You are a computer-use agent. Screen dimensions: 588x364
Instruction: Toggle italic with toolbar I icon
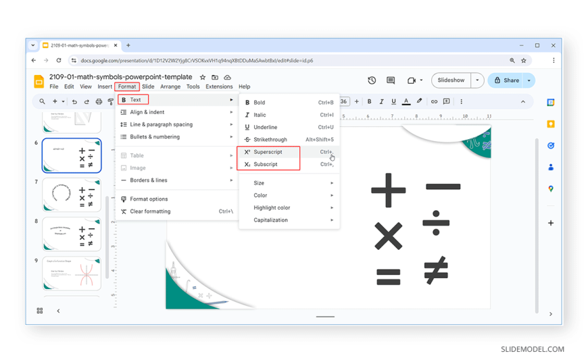point(381,101)
